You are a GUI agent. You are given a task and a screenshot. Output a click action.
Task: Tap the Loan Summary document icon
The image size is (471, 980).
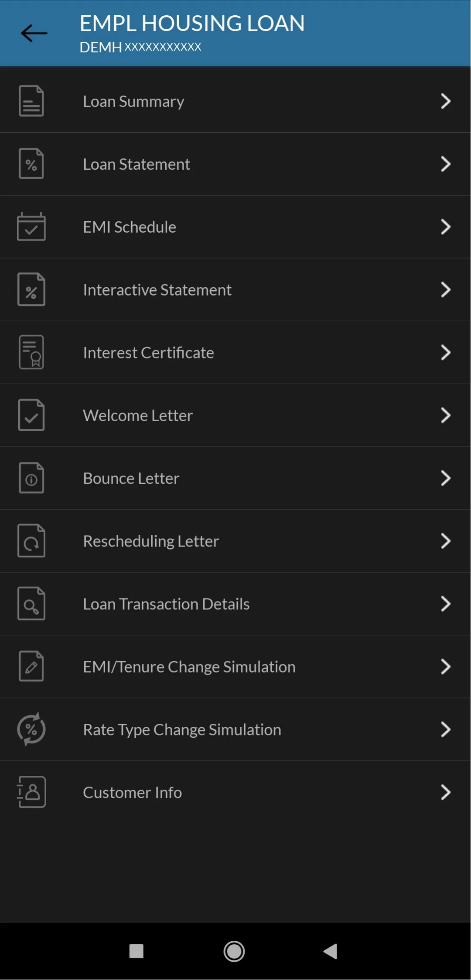(x=31, y=101)
